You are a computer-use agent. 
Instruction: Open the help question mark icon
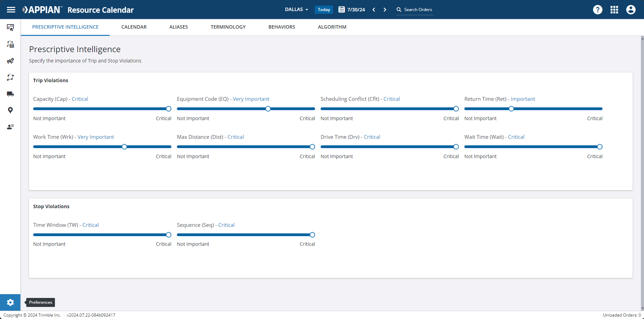click(x=598, y=10)
